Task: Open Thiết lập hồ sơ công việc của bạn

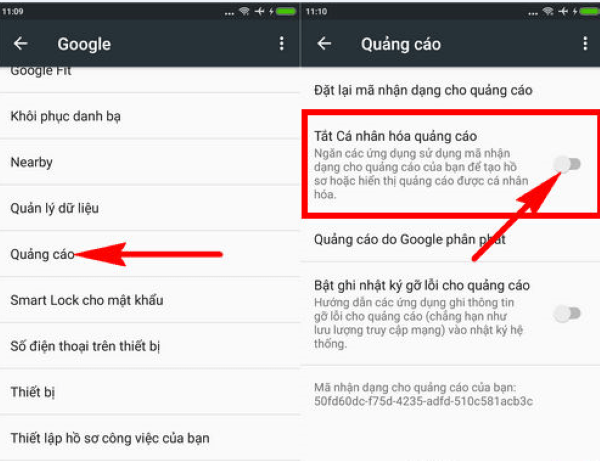Action: [x=110, y=438]
